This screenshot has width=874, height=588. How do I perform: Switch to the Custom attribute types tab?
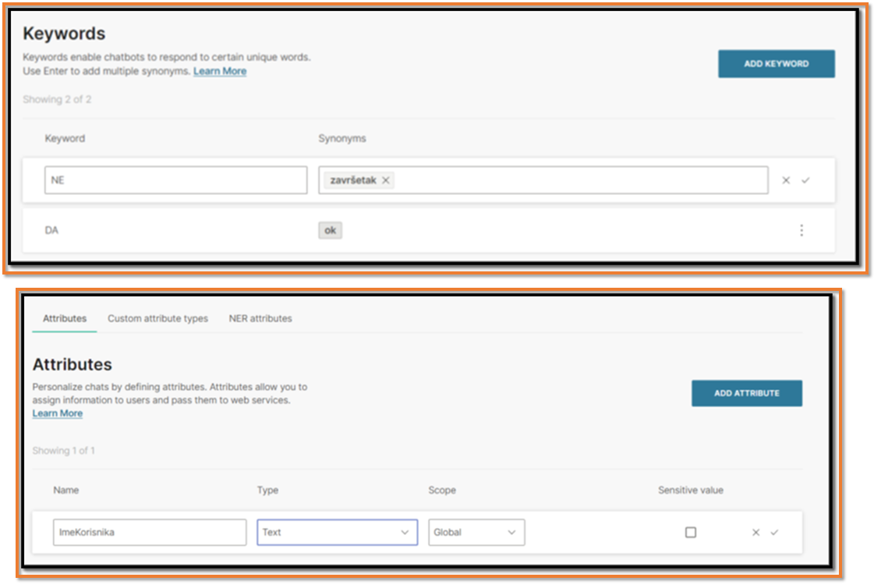[157, 318]
